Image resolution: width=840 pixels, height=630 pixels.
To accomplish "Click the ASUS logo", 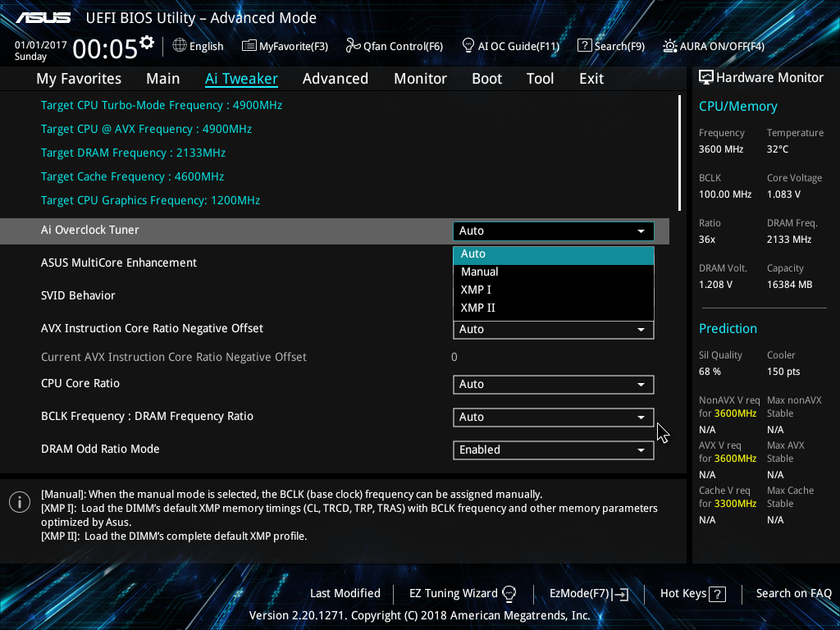I will tap(43, 18).
